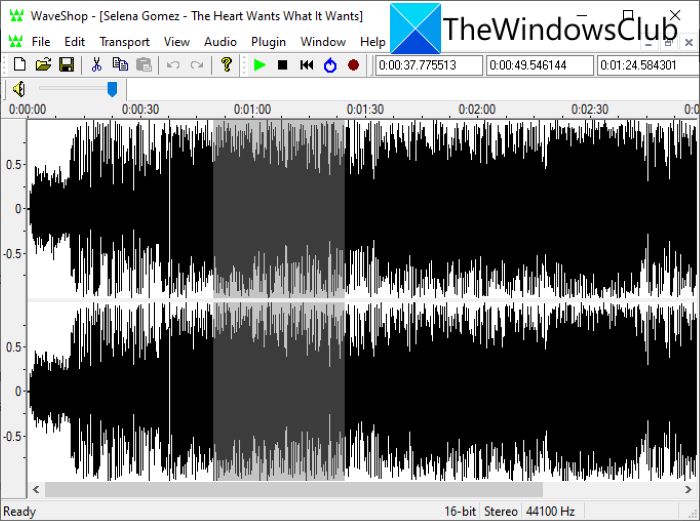Rewind to the beginning
This screenshot has width=700, height=521.
point(306,65)
